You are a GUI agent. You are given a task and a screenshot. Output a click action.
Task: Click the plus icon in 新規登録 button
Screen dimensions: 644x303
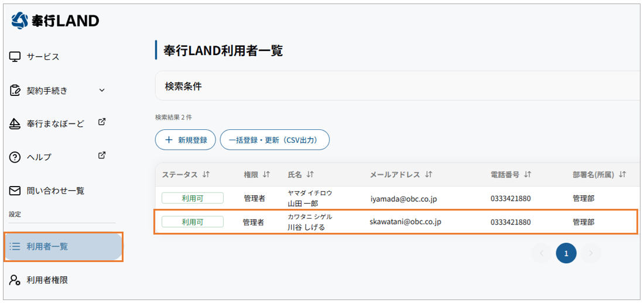169,140
